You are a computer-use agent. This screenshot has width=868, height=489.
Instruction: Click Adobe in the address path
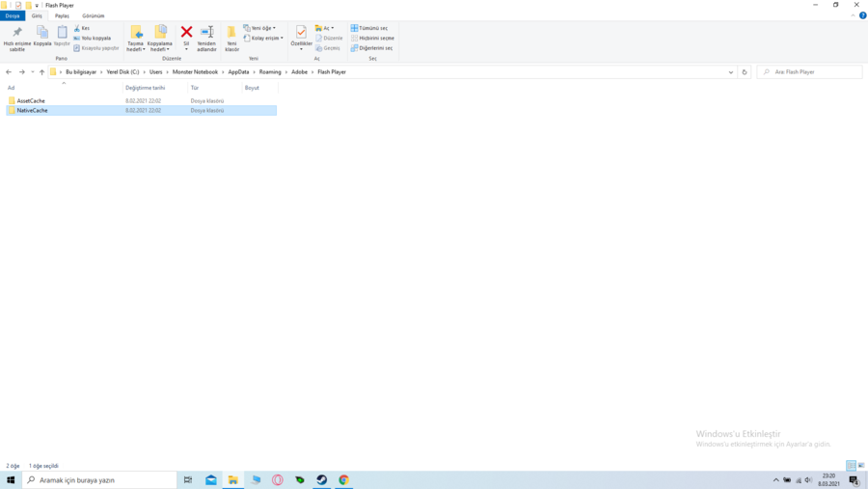click(x=300, y=72)
